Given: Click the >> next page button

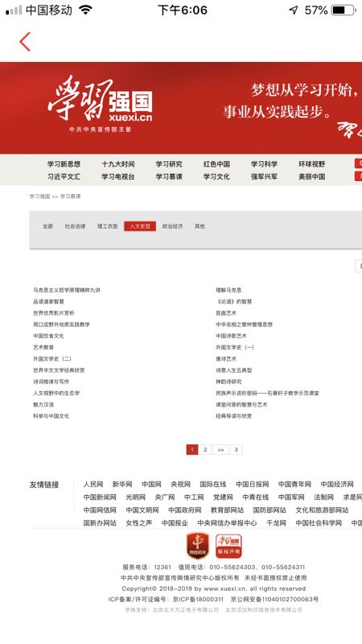Looking at the screenshot, I should click(x=220, y=450).
